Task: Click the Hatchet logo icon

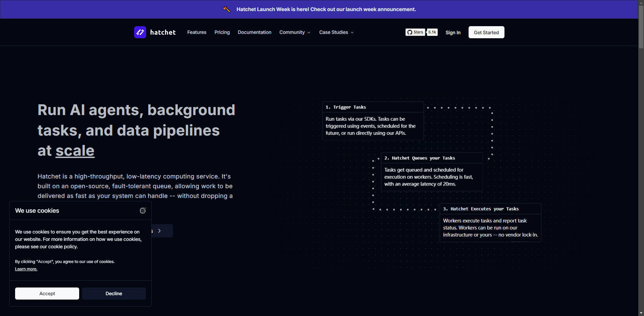Action: pyautogui.click(x=140, y=32)
